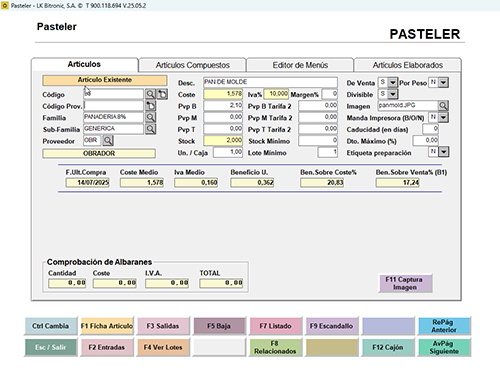This screenshot has height=386, width=500.
Task: Click the new-document icon next to Código search
Action: pyautogui.click(x=162, y=94)
